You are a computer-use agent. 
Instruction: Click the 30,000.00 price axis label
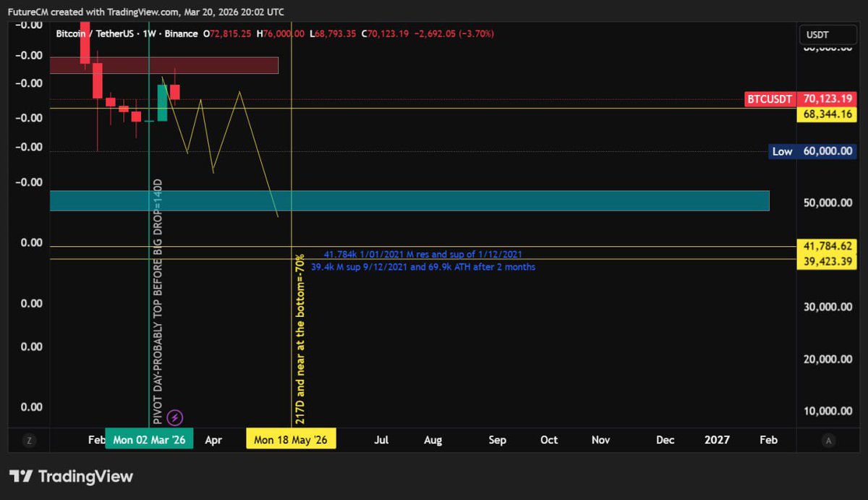pyautogui.click(x=827, y=307)
